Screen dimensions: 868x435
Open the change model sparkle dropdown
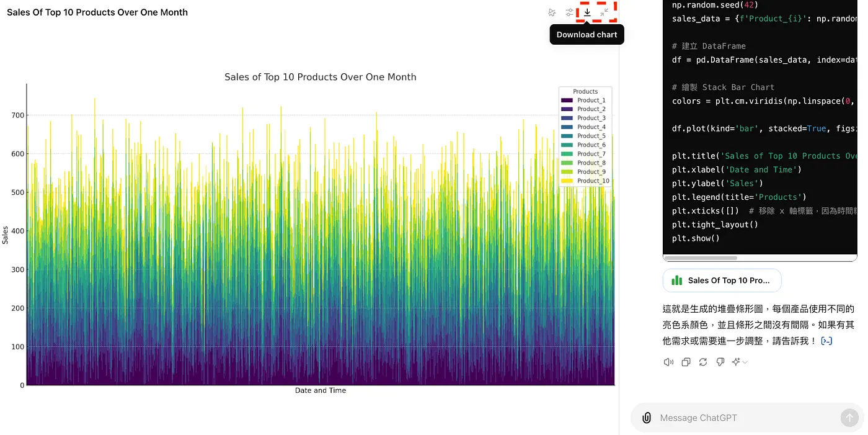tap(739, 362)
